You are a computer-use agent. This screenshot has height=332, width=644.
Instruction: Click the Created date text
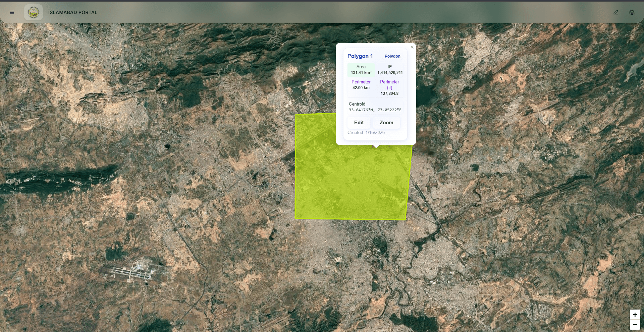pyautogui.click(x=366, y=132)
